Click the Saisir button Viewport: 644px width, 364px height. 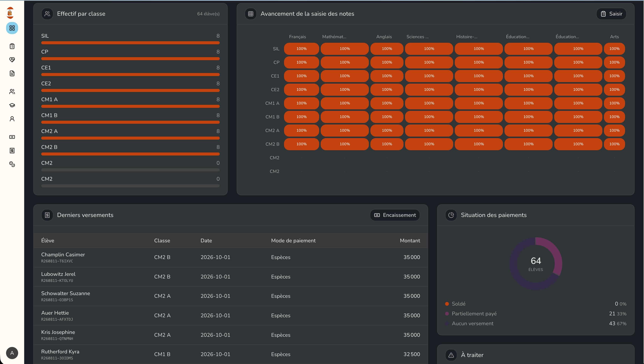(x=611, y=14)
